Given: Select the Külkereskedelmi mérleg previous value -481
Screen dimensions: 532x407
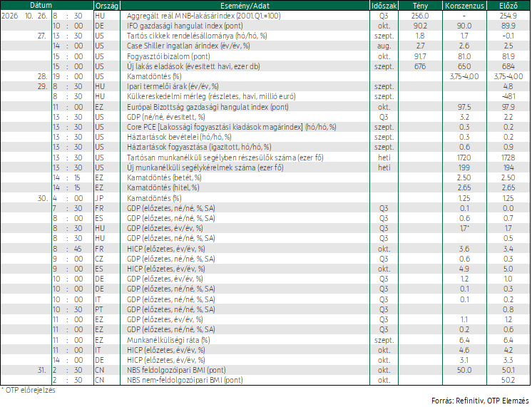Looking at the screenshot, I should point(508,97).
